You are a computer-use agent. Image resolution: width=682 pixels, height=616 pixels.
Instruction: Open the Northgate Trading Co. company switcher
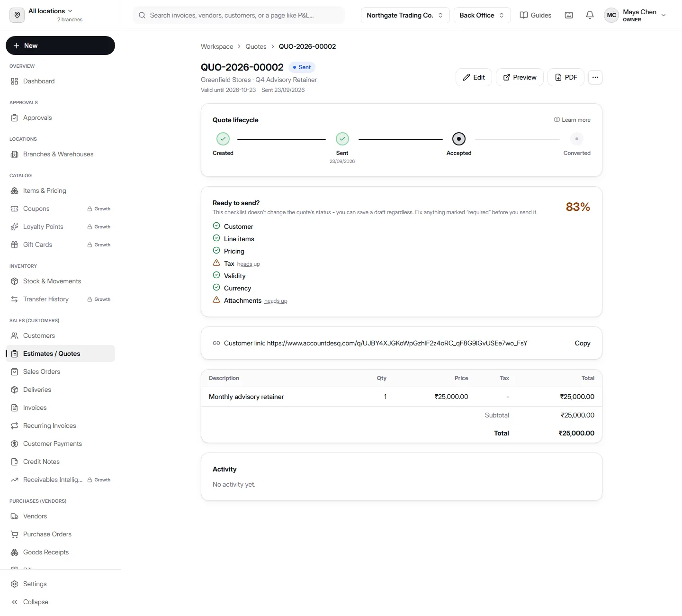tap(405, 15)
